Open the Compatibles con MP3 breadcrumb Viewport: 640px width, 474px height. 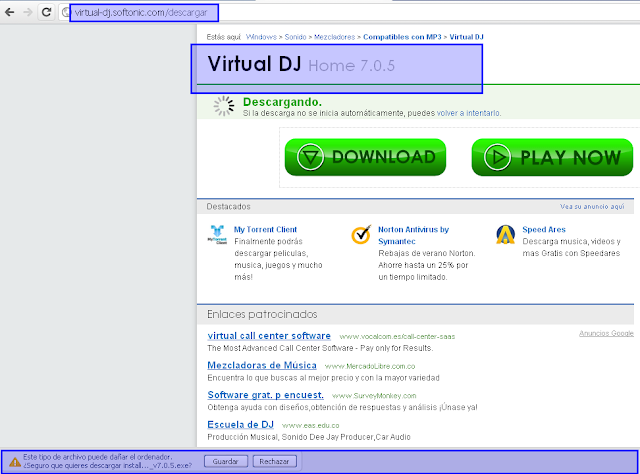point(402,37)
